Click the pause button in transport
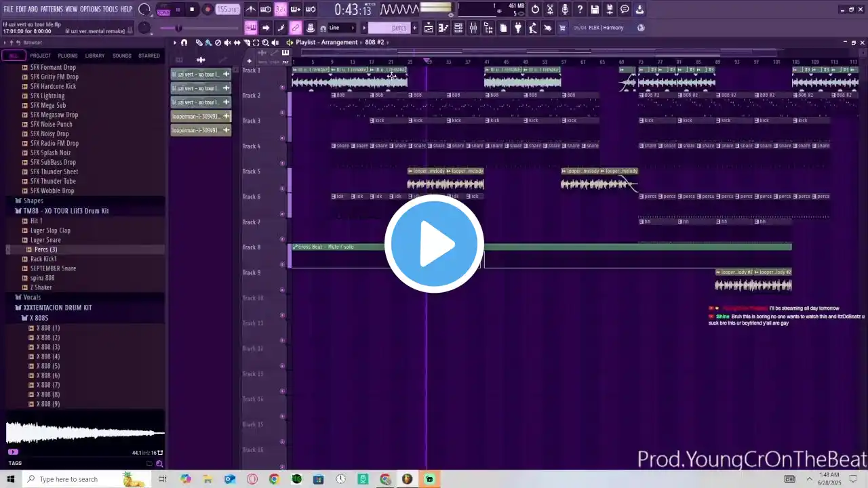Screen dimensions: 868x488 [178, 9]
